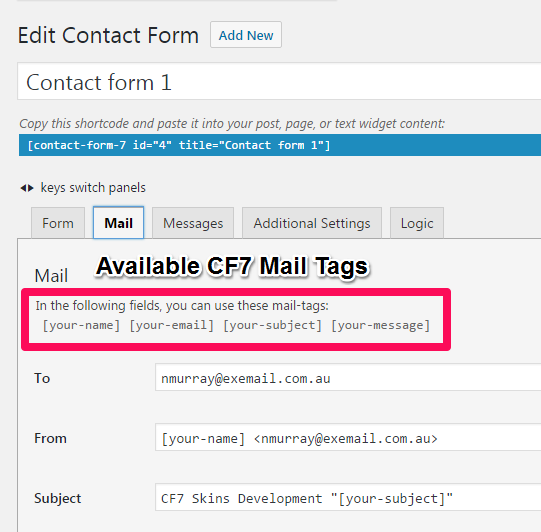The width and height of the screenshot is (541, 532).
Task: Click the Edit Contact Form heading
Action: tap(108, 35)
